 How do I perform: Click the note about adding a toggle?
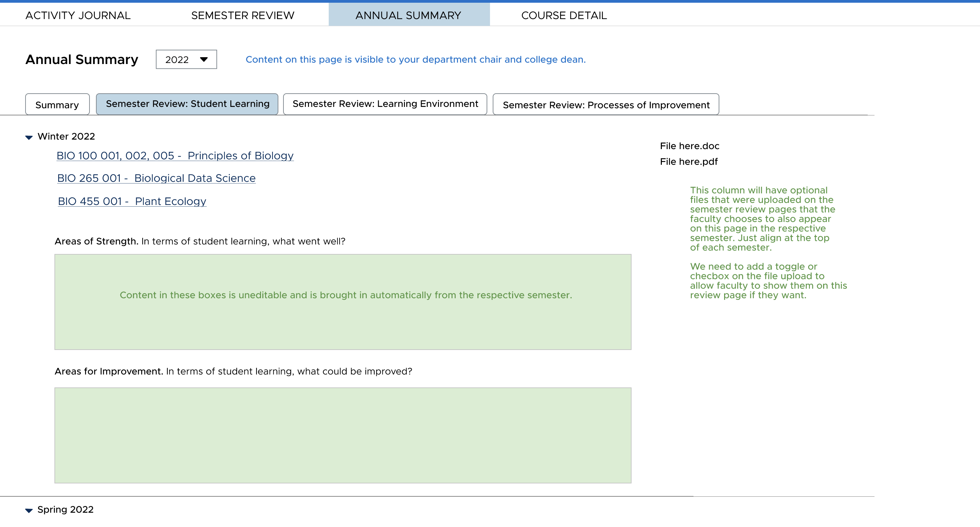[768, 281]
